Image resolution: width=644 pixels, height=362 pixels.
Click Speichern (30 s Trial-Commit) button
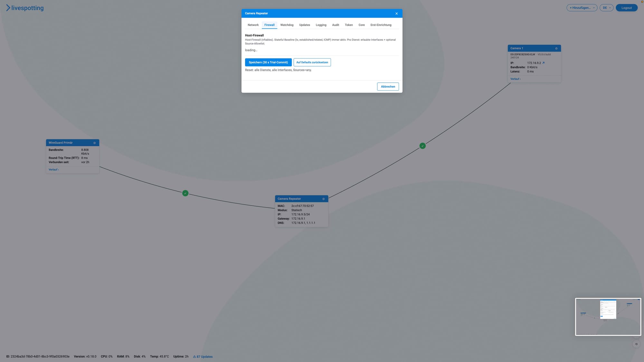[268, 62]
